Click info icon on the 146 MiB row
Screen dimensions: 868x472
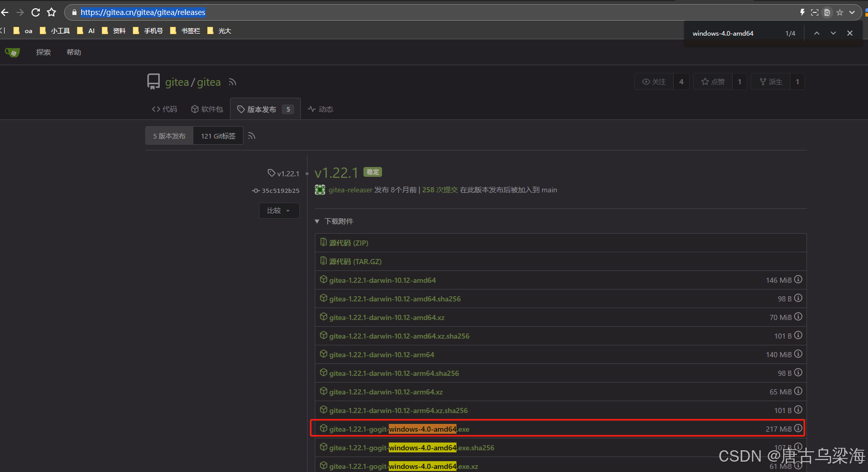point(798,280)
